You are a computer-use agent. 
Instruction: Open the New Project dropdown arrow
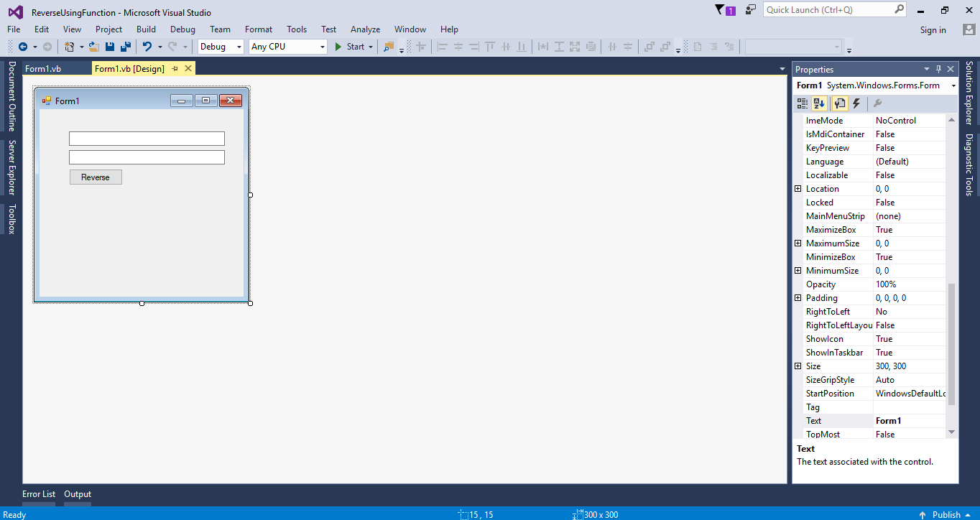[81, 47]
